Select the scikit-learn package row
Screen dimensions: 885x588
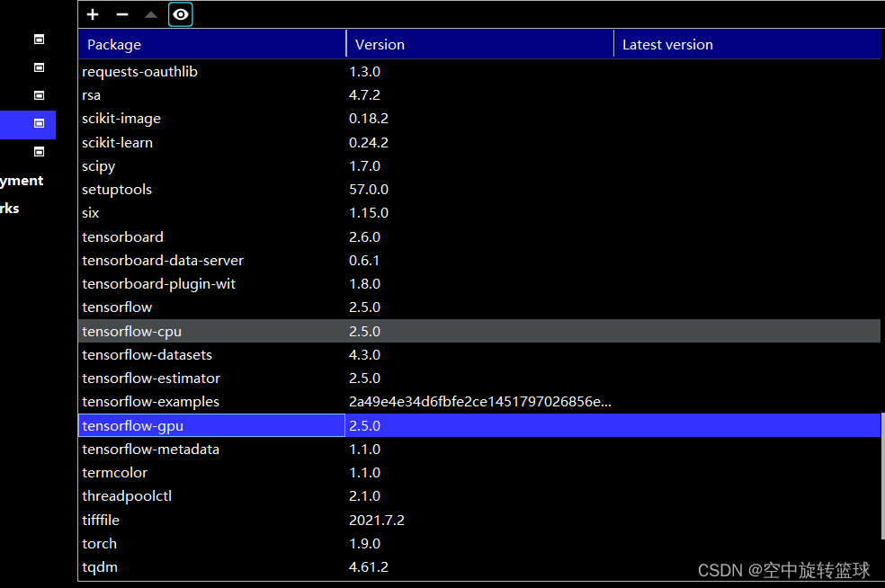click(x=479, y=142)
